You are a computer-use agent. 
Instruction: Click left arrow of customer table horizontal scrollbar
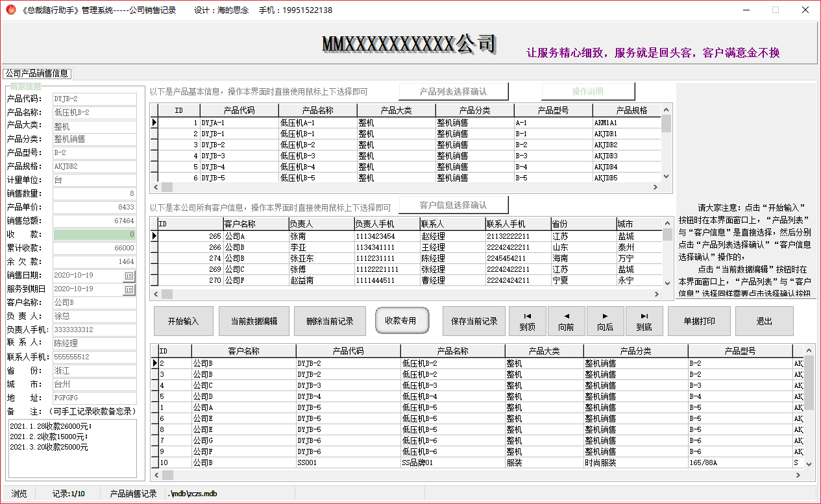tap(156, 294)
